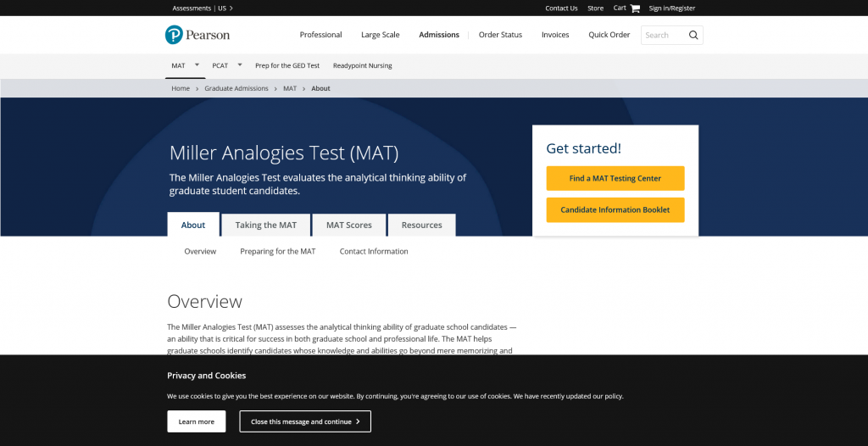Open the Resources tab

tap(421, 225)
